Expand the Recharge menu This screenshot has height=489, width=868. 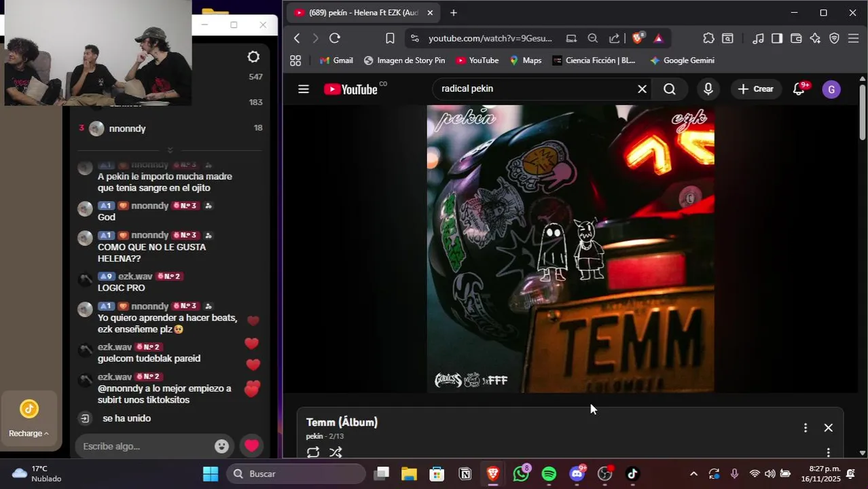pyautogui.click(x=29, y=433)
